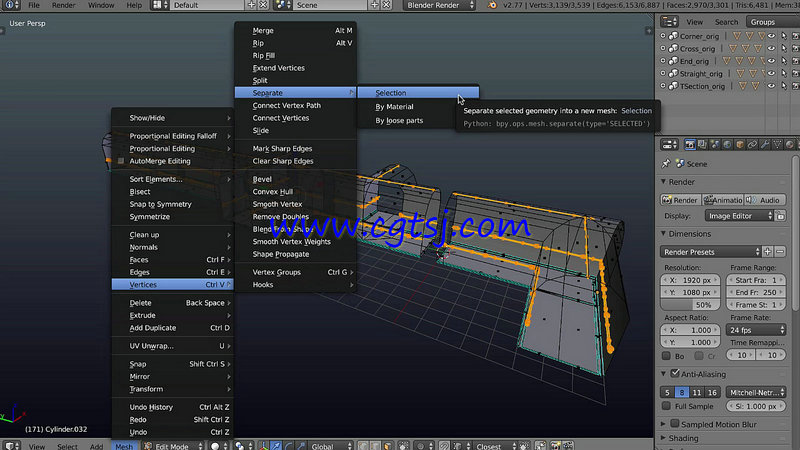Open the Render properties tab icon
Screen dimensions: 800x450
tap(690, 145)
